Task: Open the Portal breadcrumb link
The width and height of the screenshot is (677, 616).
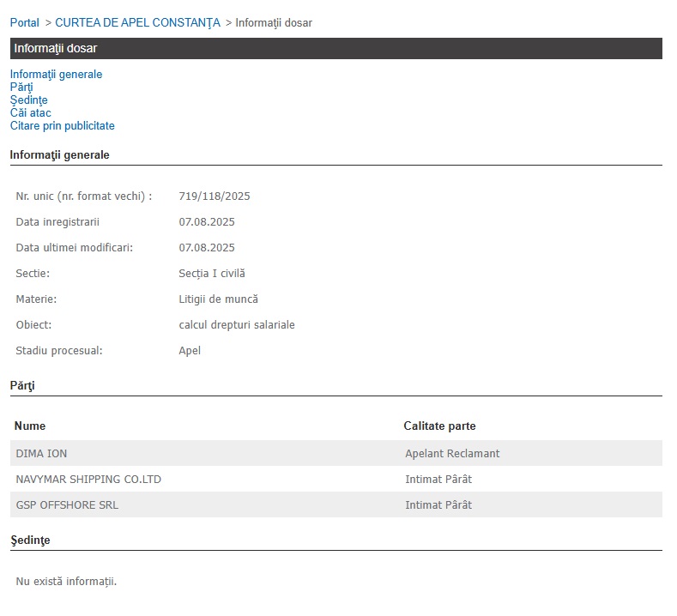Action: (25, 22)
